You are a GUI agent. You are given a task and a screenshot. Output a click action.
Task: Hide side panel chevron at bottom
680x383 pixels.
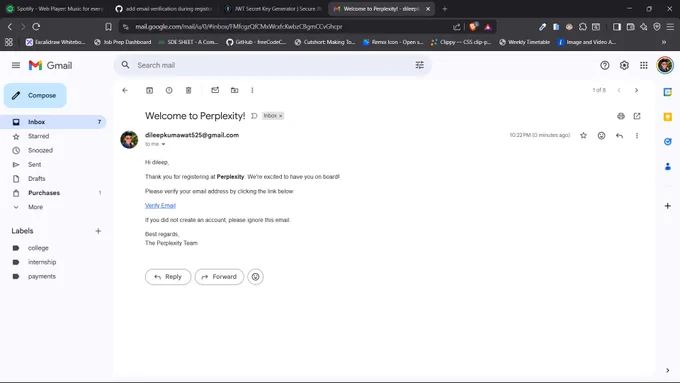pos(667,370)
